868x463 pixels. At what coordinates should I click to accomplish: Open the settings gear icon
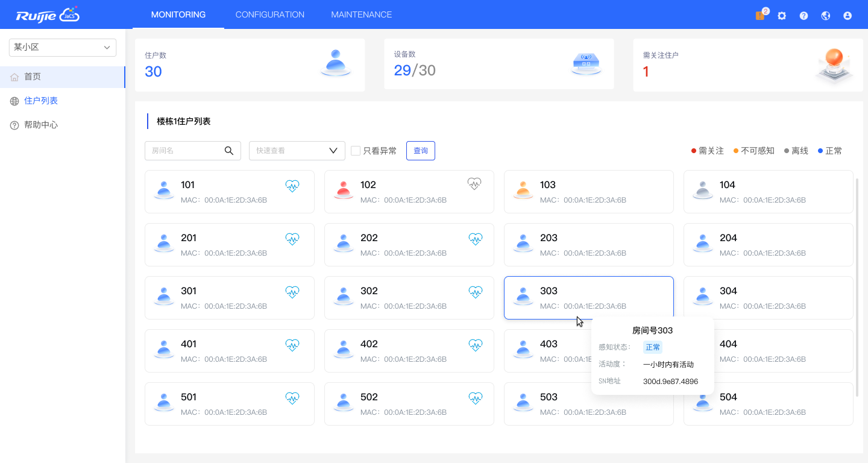[782, 16]
